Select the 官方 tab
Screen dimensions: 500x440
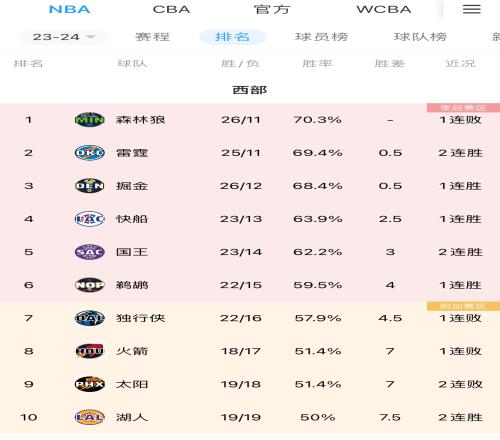(272, 9)
